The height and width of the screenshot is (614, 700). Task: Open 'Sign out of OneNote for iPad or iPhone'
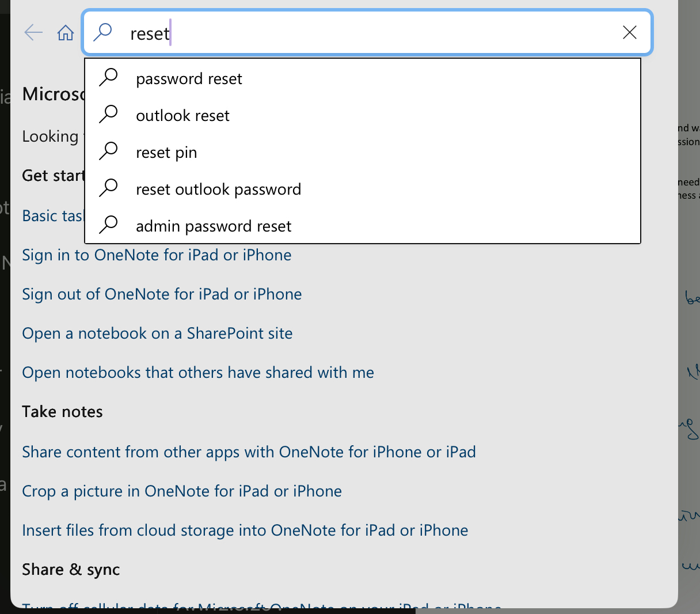coord(162,294)
